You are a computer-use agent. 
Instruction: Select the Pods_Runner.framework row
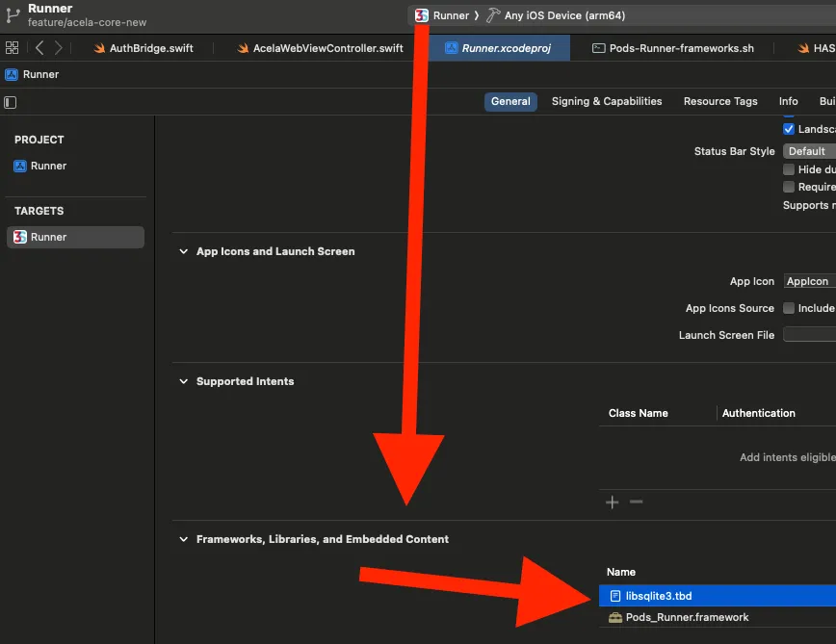pos(718,618)
